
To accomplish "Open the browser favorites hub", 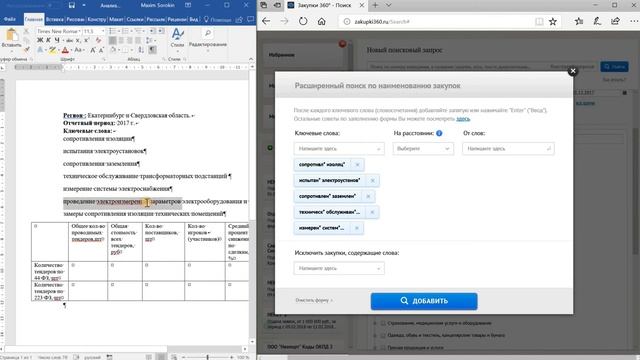I will [x=579, y=21].
